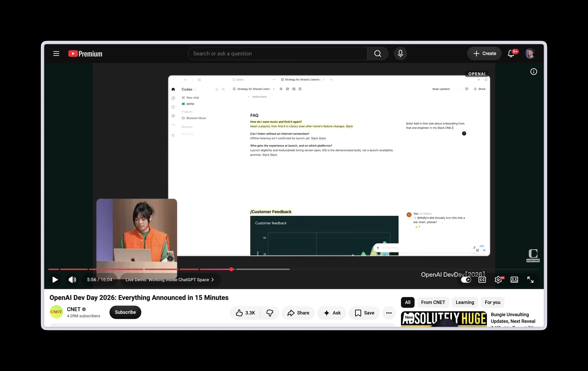This screenshot has width=588, height=371.
Task: Go to YouTube Premium home logo
Action: tap(85, 54)
